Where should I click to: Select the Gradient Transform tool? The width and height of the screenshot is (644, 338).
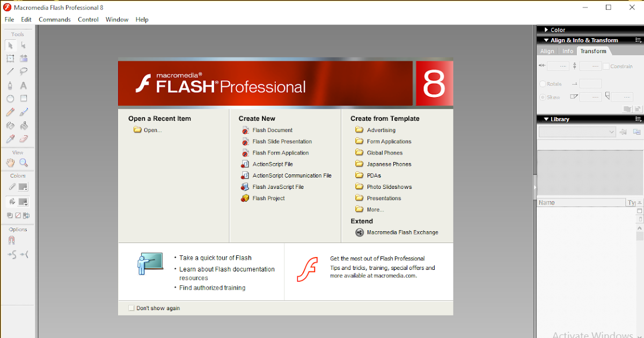coord(24,58)
